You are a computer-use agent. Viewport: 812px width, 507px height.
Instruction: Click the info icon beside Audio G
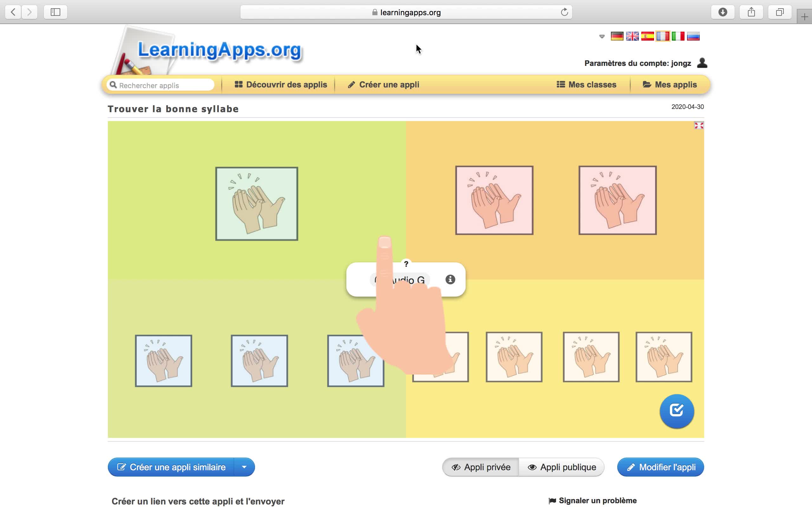[450, 279]
